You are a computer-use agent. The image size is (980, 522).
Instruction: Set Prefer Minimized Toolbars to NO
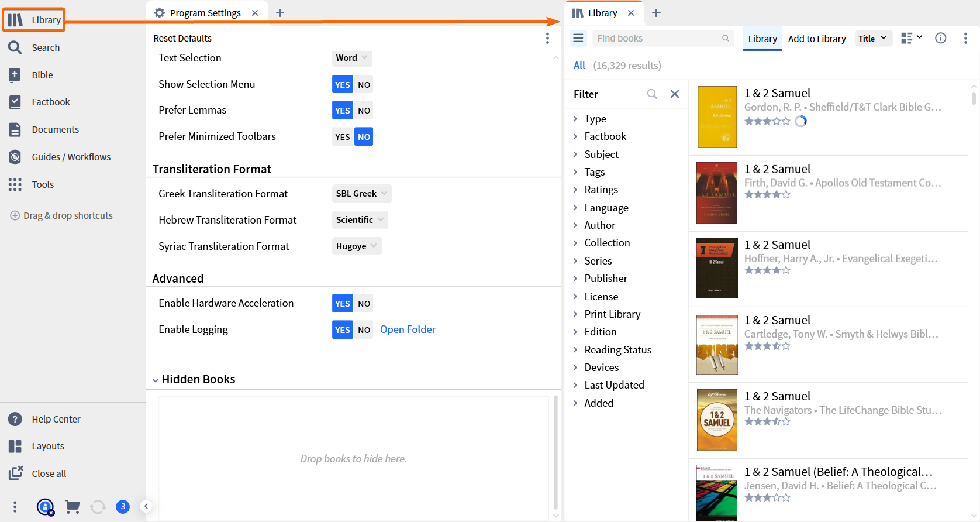364,137
